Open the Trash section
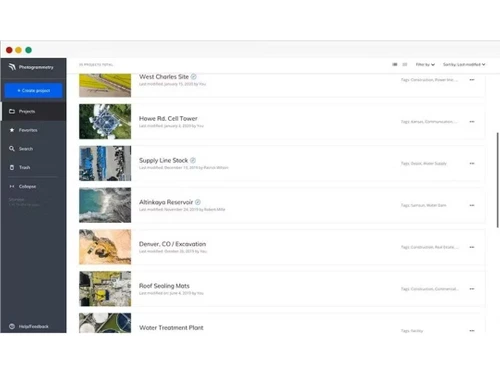 33,167
